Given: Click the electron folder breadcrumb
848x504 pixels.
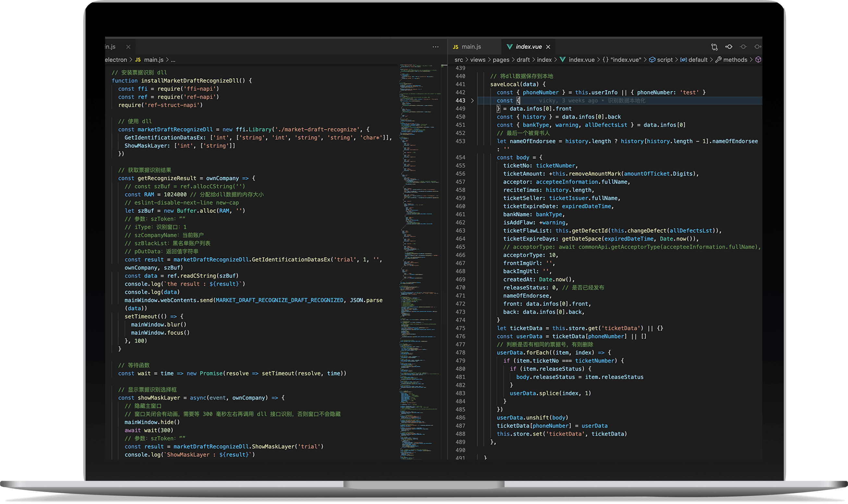Looking at the screenshot, I should click(x=116, y=60).
